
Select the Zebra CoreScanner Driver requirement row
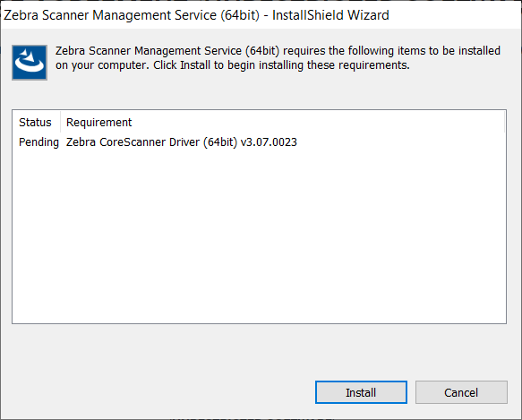point(260,142)
